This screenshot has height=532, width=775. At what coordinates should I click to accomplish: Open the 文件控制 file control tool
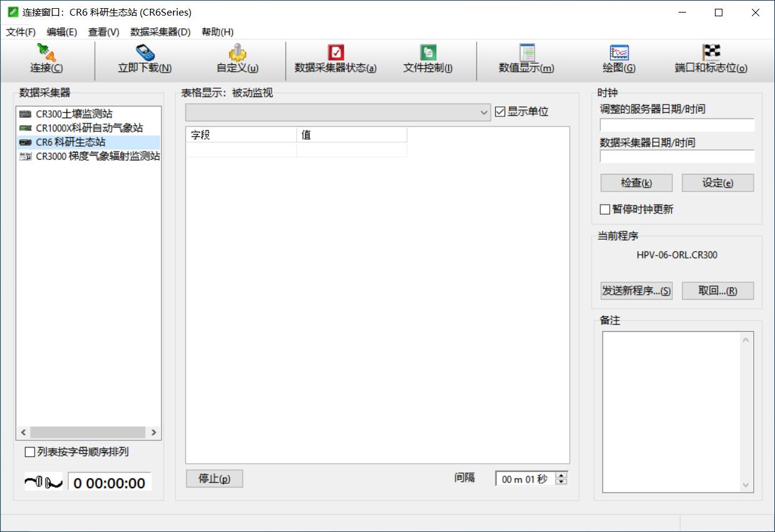click(428, 53)
